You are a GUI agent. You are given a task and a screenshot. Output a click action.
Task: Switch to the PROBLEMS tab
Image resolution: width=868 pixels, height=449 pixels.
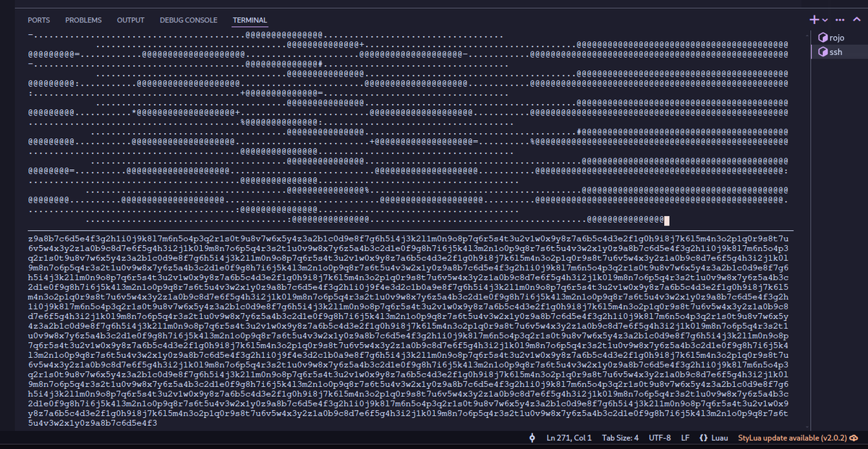click(x=83, y=20)
